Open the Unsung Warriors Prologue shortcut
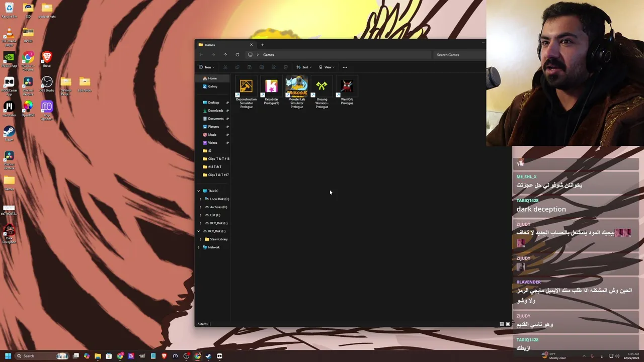Image resolution: width=644 pixels, height=362 pixels. (321, 93)
